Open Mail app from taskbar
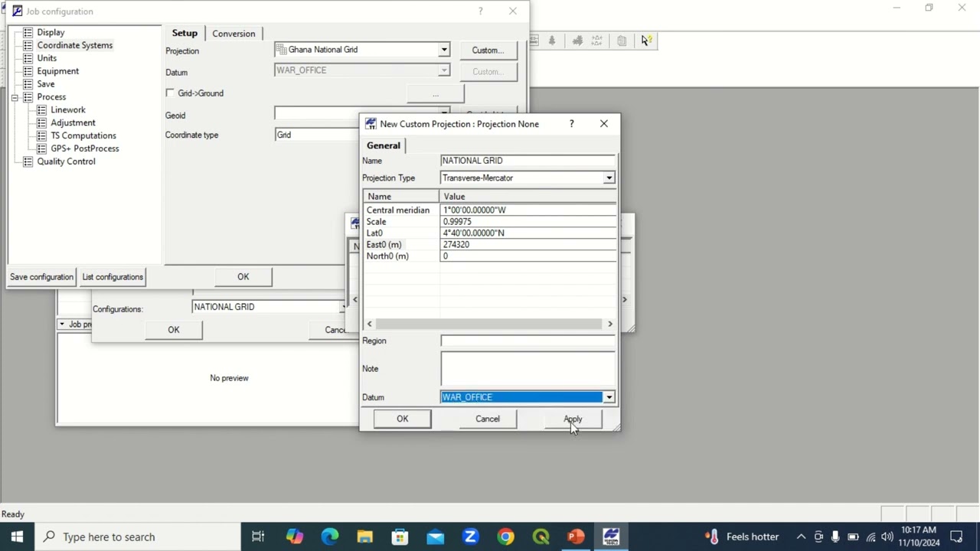The image size is (980, 551). pos(435,536)
